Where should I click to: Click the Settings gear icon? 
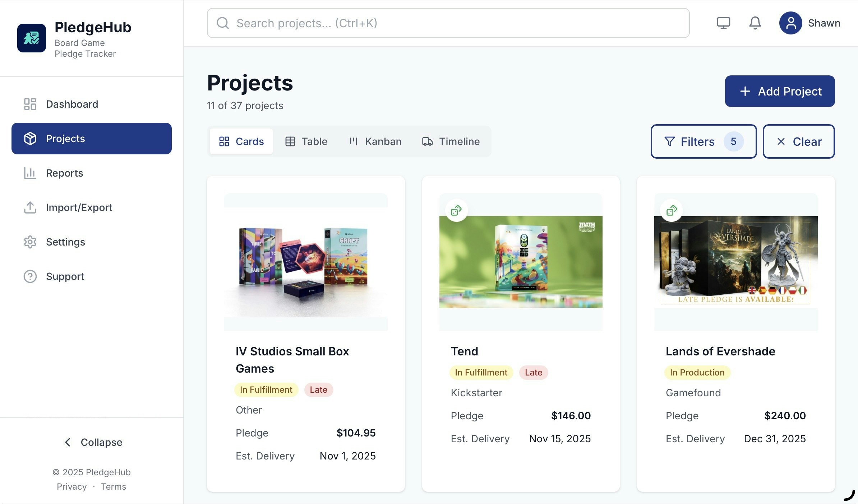click(30, 242)
